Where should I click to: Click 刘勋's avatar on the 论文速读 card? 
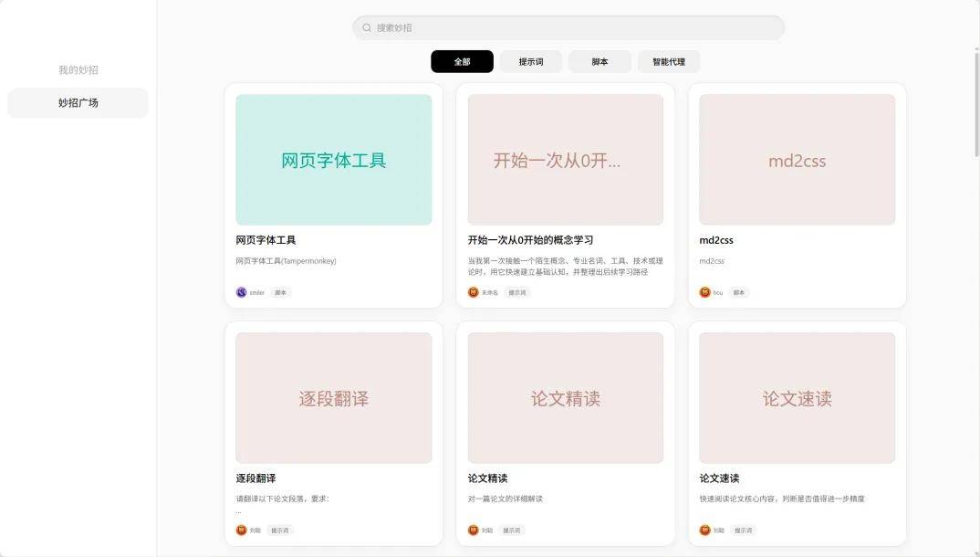click(703, 530)
